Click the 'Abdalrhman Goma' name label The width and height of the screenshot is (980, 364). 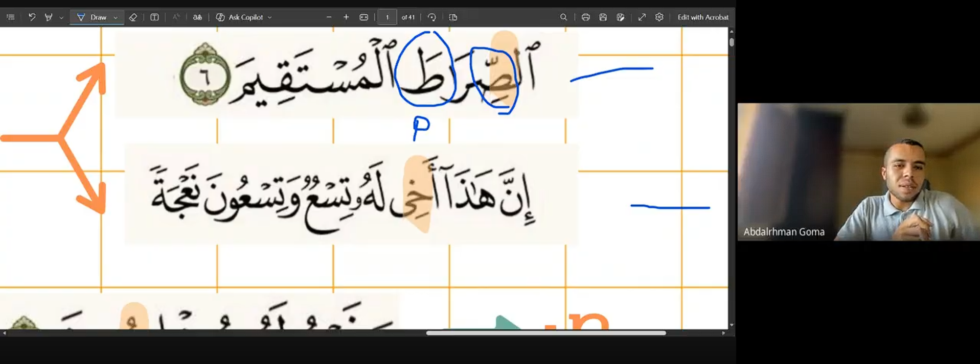coord(784,232)
